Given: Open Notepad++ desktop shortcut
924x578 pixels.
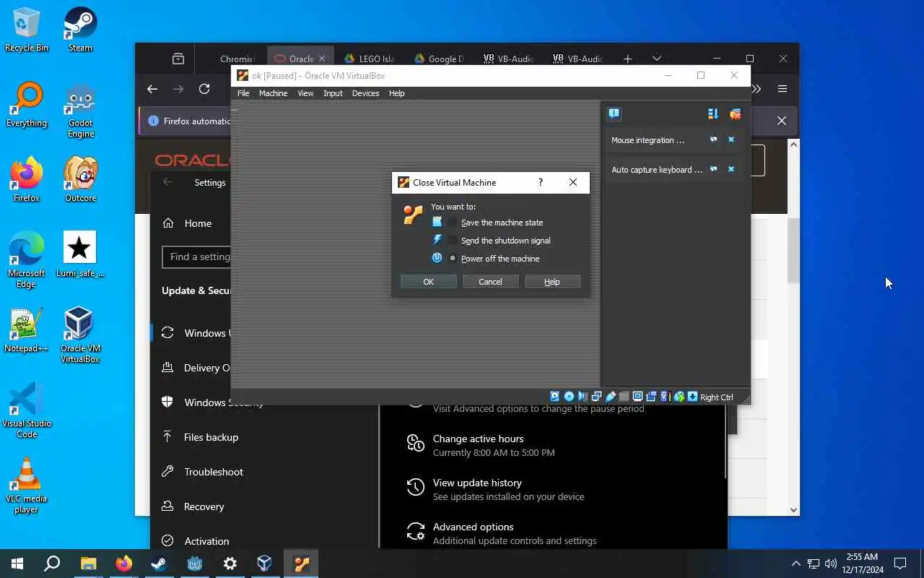Looking at the screenshot, I should 27,331.
